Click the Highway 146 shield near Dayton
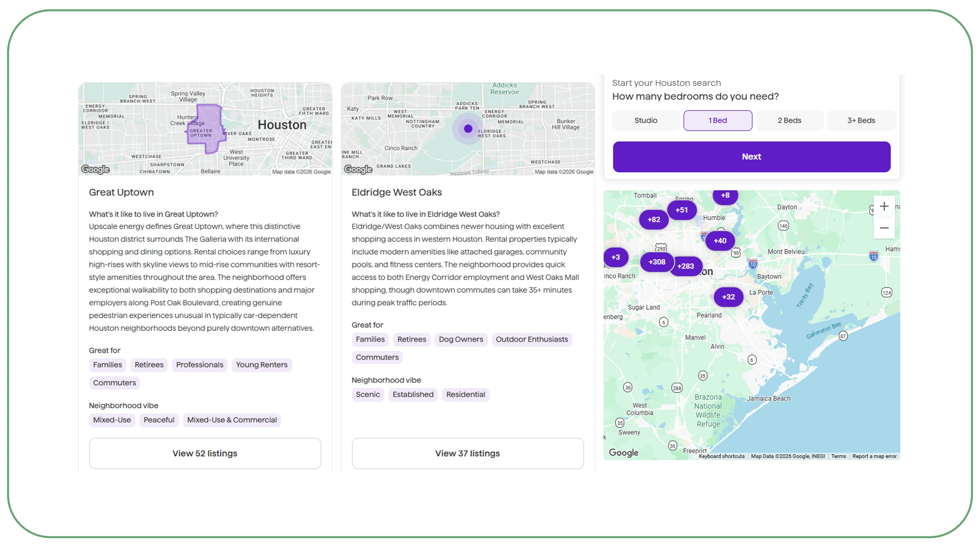980x547 pixels. coord(783,226)
